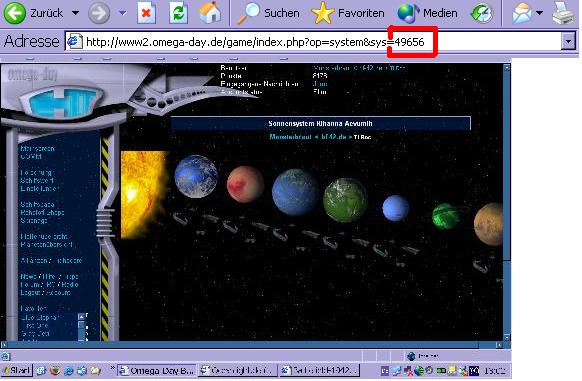The width and height of the screenshot is (582, 381).
Task: Click the page vertical scrollbar
Action: [507, 202]
